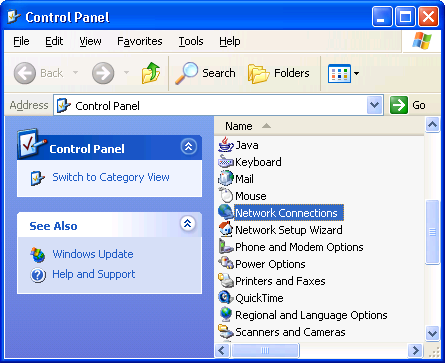Image resolution: width=445 pixels, height=363 pixels.
Task: Click the Views grid icon
Action: pos(339,73)
